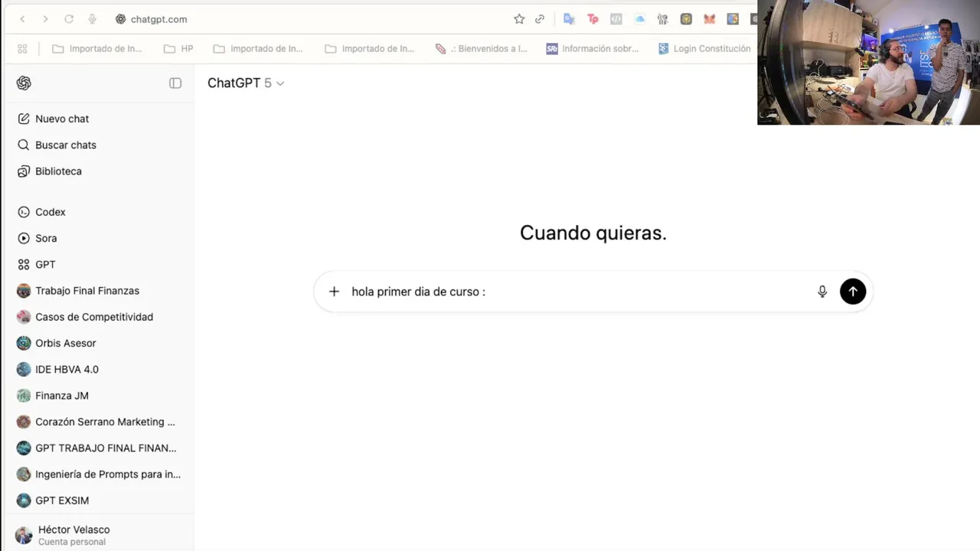Image resolution: width=980 pixels, height=551 pixels.
Task: Open the Tp extension icon
Action: (x=593, y=19)
